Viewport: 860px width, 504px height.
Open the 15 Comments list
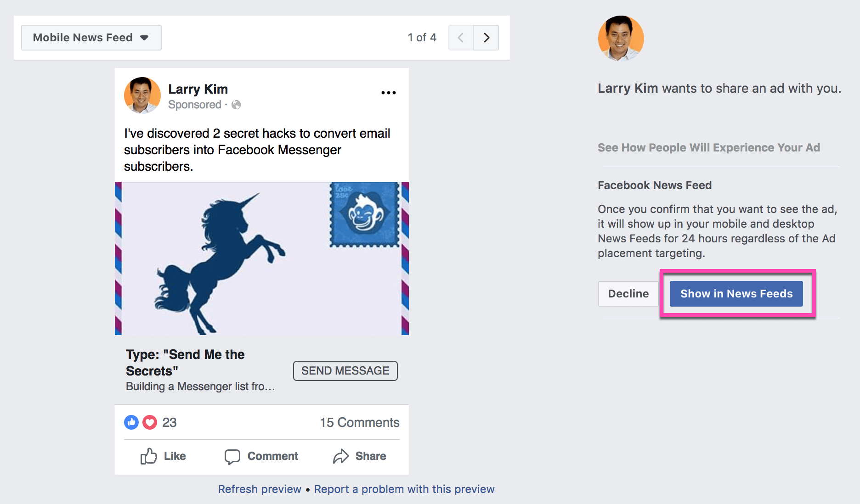tap(359, 422)
